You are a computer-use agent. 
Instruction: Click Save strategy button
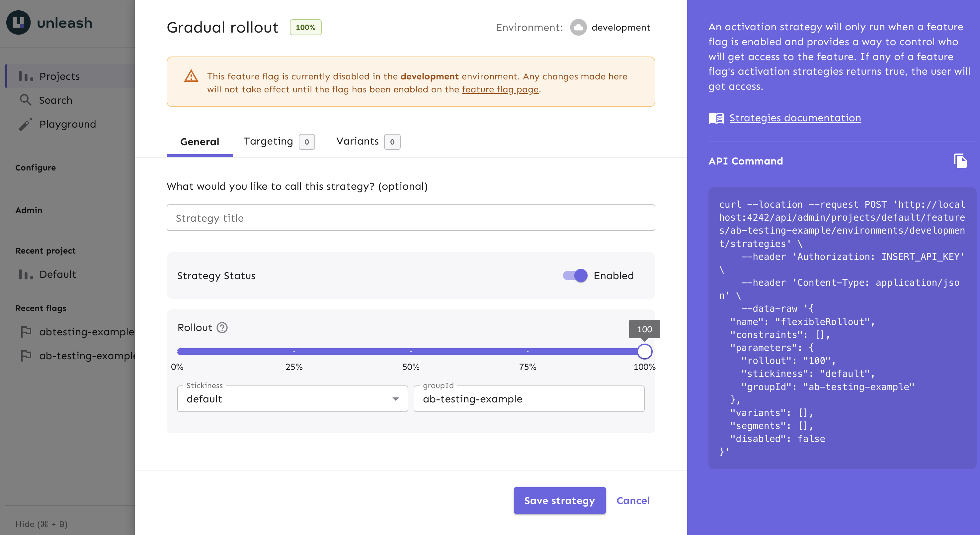click(x=559, y=501)
